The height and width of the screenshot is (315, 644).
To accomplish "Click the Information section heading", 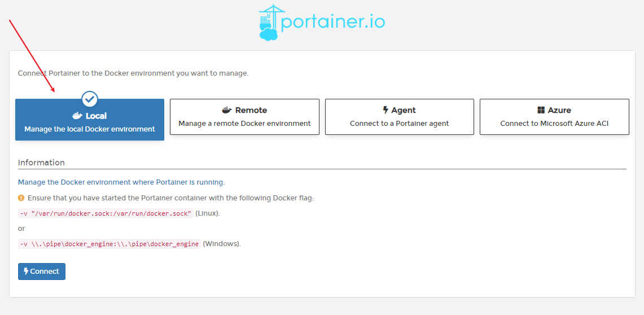I will 41,163.
